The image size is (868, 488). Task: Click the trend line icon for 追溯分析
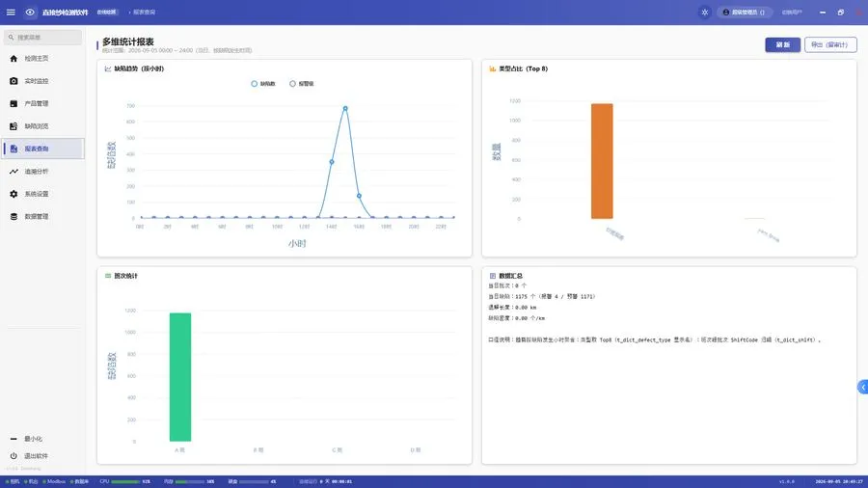point(14,172)
